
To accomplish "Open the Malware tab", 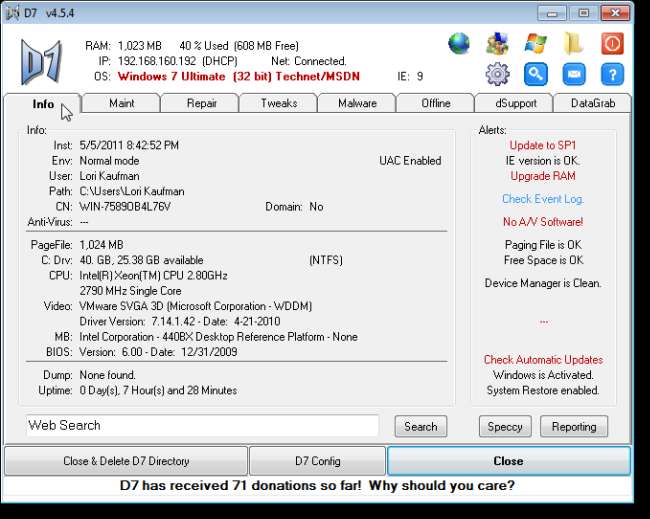I will 357,103.
